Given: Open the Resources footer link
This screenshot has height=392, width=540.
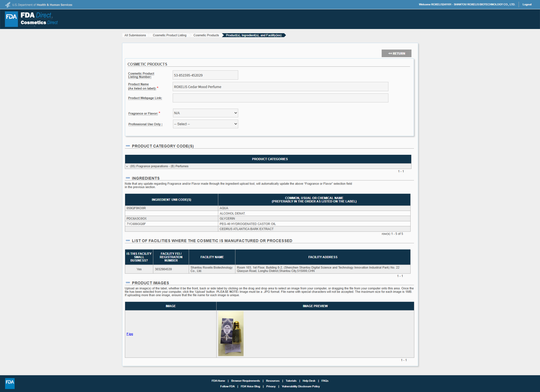Looking at the screenshot, I should pyautogui.click(x=273, y=381).
